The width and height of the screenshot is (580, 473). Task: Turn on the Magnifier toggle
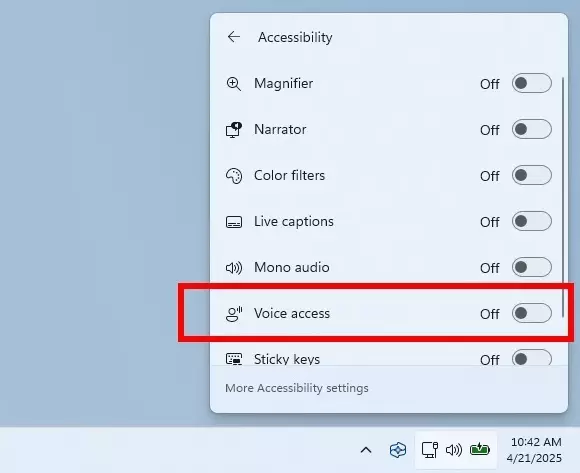pos(532,83)
